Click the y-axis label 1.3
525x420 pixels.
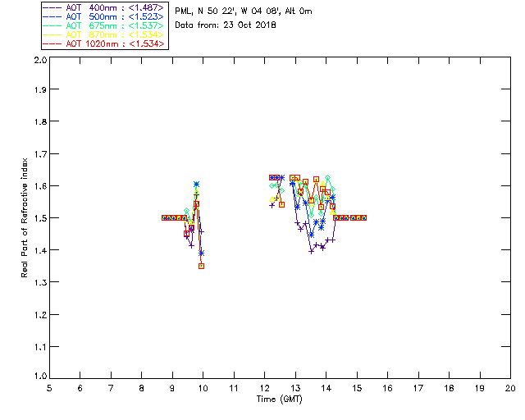click(40, 282)
